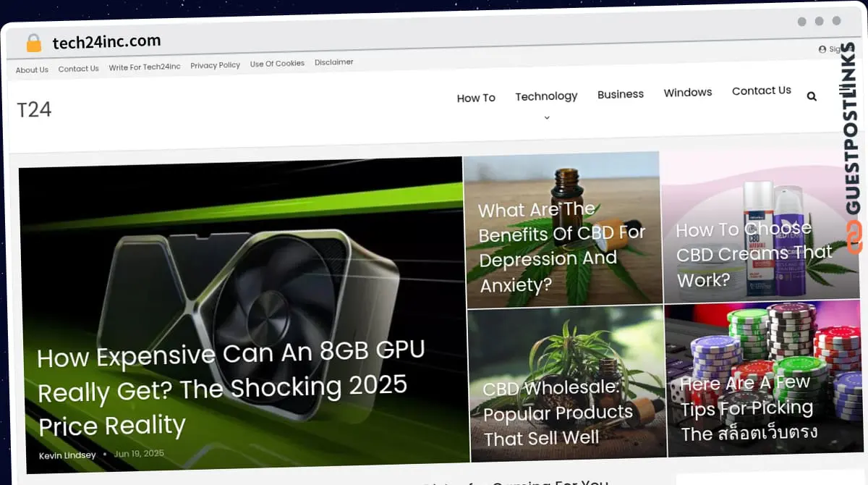Viewport: 868px width, 485px height.
Task: Select Contact Us in main navigation
Action: [762, 90]
